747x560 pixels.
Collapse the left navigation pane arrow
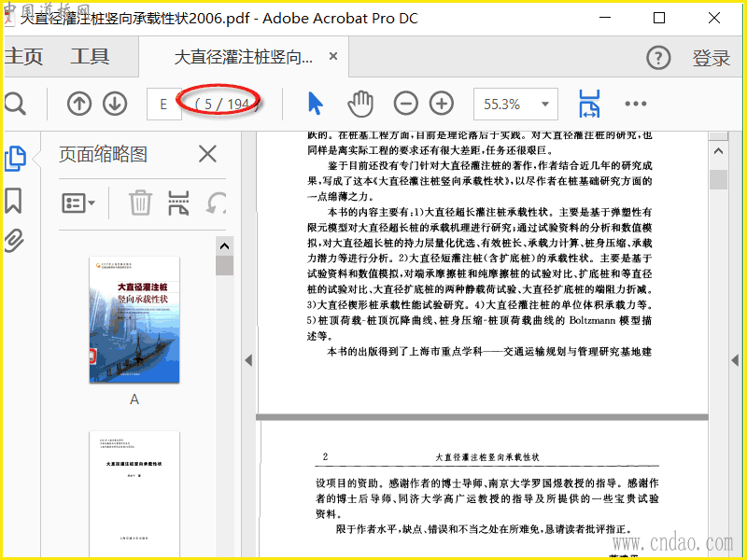[248, 360]
